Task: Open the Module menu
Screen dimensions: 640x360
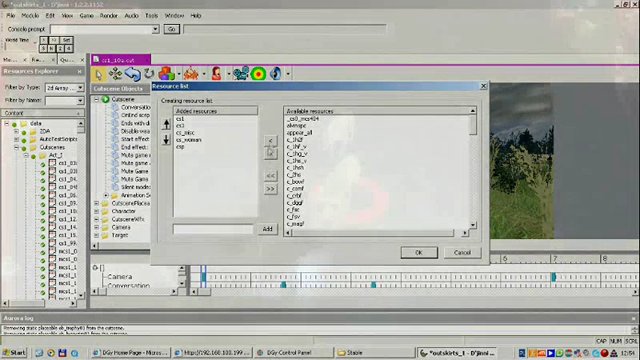Action: coord(30,16)
